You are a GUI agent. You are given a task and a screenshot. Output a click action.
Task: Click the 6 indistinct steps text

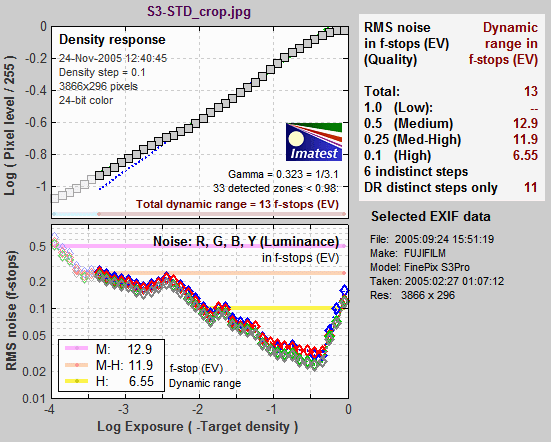click(416, 172)
